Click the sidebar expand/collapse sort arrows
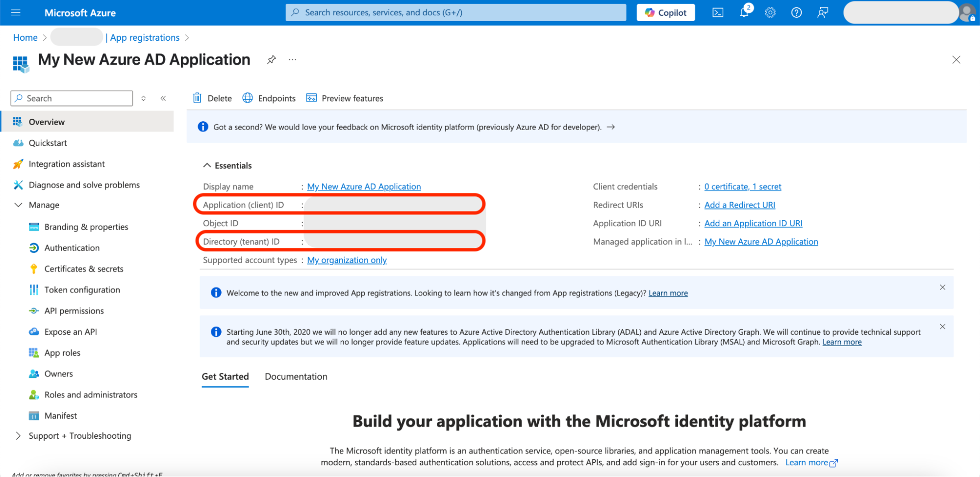This screenshot has height=477, width=980. [x=144, y=98]
